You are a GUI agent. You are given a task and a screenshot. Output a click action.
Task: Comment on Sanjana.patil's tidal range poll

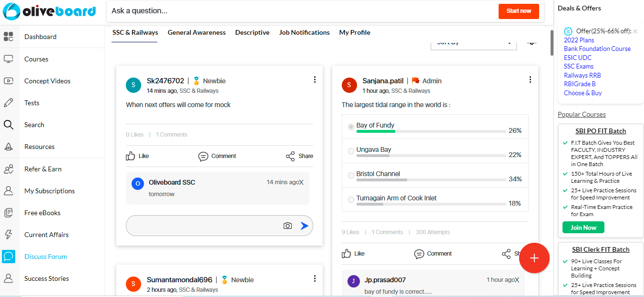point(433,254)
